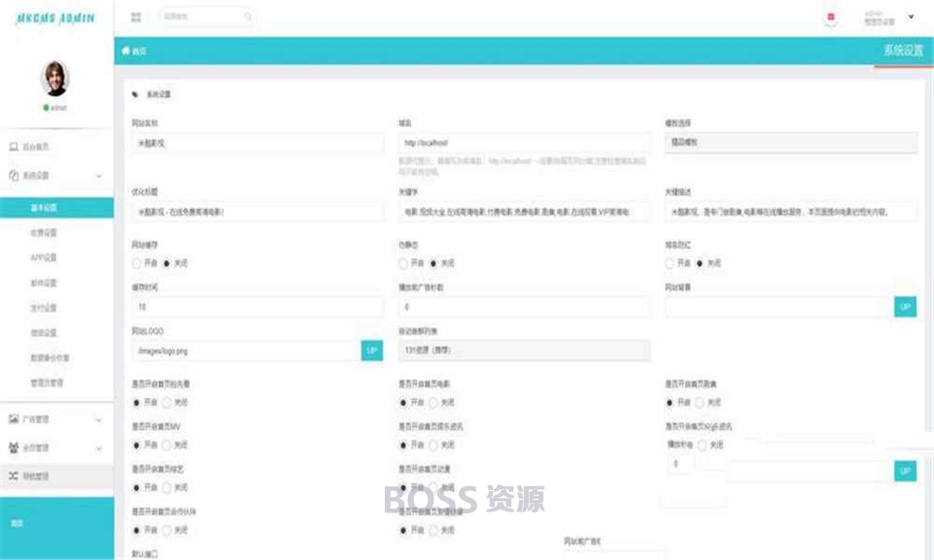Image resolution: width=934 pixels, height=560 pixels.
Task: Select 关闭 for 是否开启首页电影
Action: click(433, 403)
